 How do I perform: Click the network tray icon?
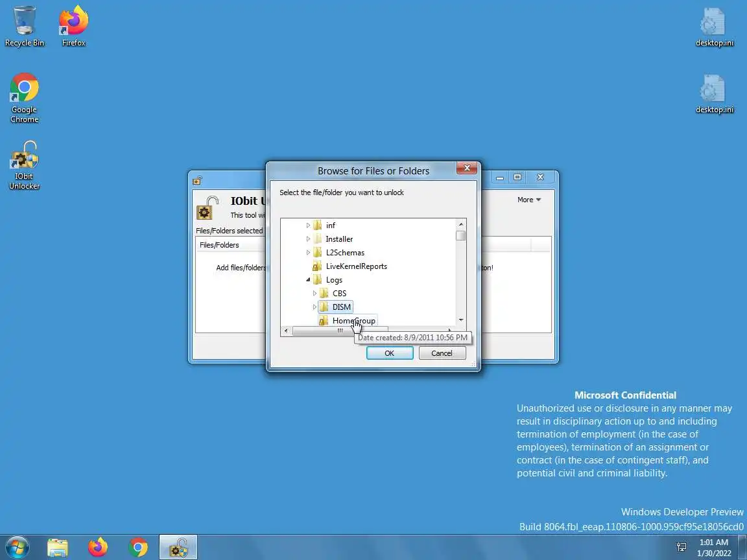tap(682, 547)
